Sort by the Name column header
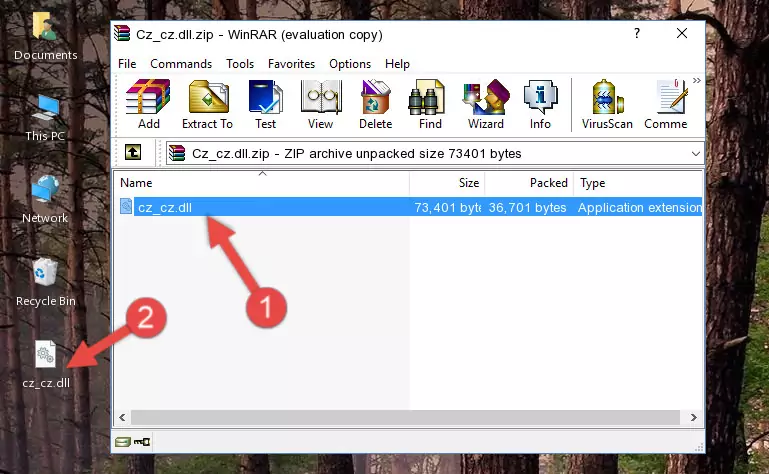769x474 pixels. click(x=262, y=183)
